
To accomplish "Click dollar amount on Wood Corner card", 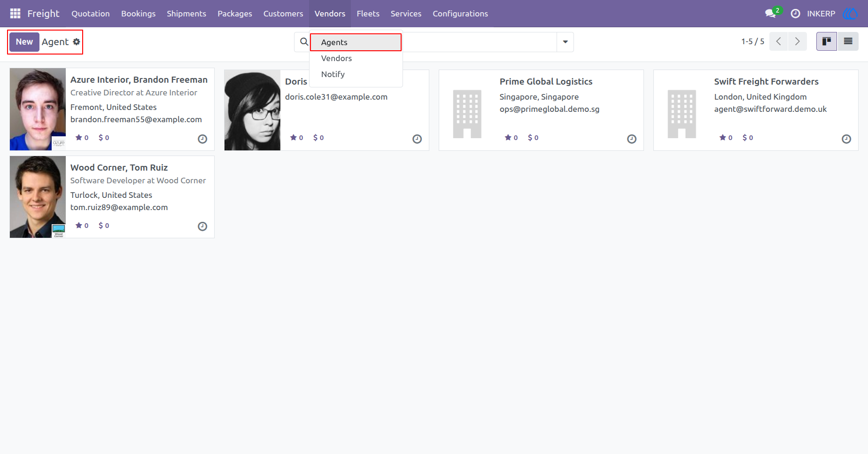I will click(x=104, y=226).
